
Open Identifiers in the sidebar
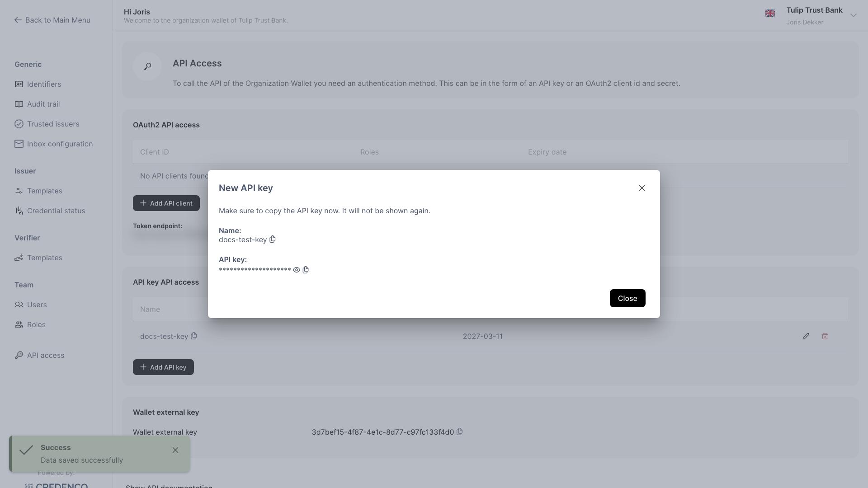click(44, 84)
